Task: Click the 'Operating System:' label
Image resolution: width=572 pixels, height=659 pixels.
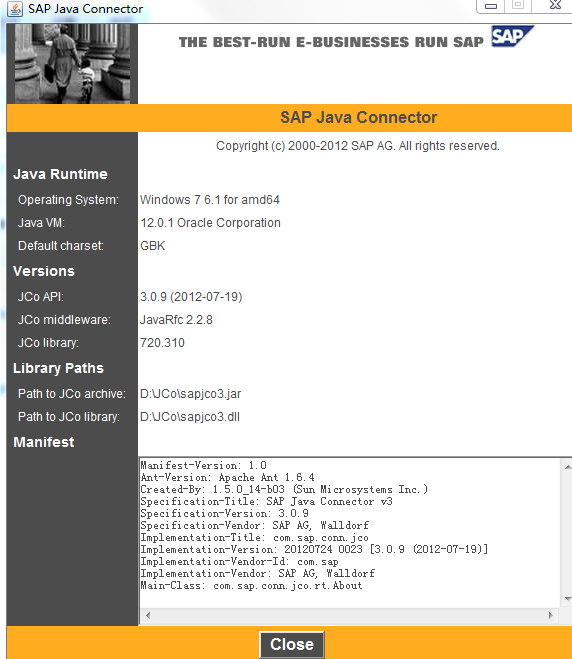Action: point(69,200)
